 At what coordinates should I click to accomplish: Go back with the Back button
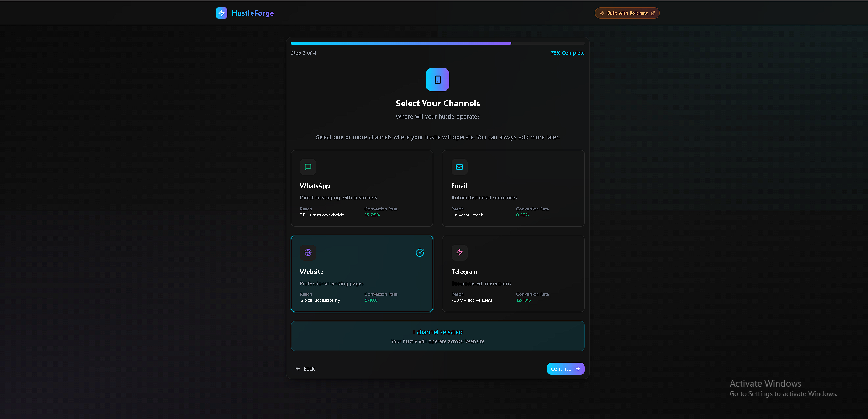coord(305,369)
